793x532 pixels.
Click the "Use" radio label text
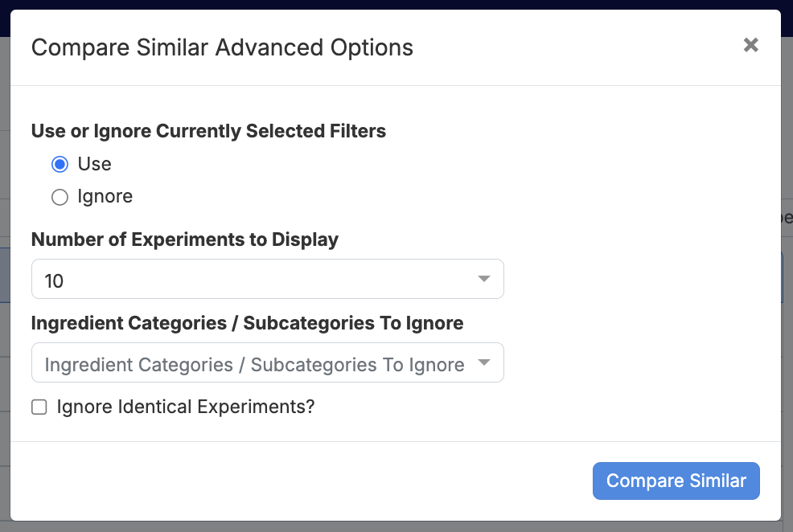pos(94,164)
